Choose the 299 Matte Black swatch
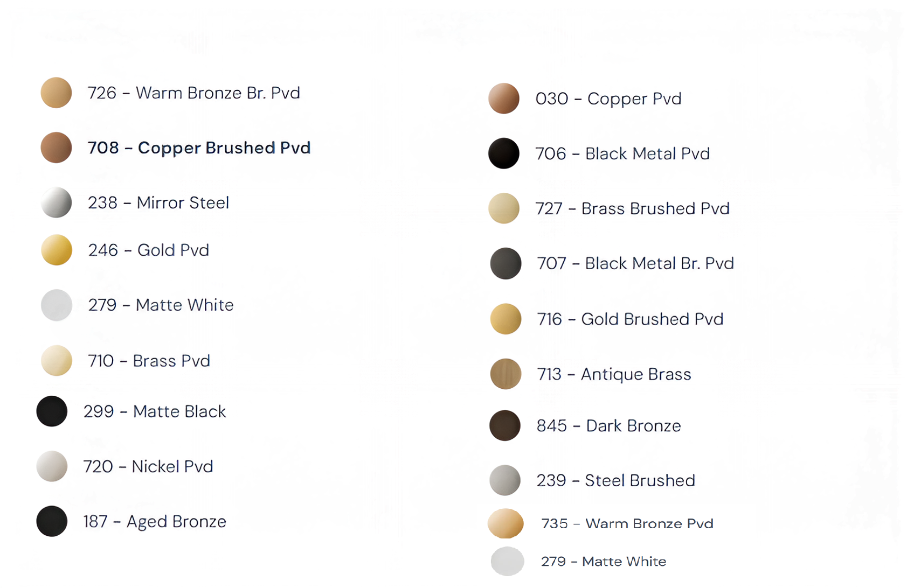The width and height of the screenshot is (914, 588). click(x=52, y=411)
